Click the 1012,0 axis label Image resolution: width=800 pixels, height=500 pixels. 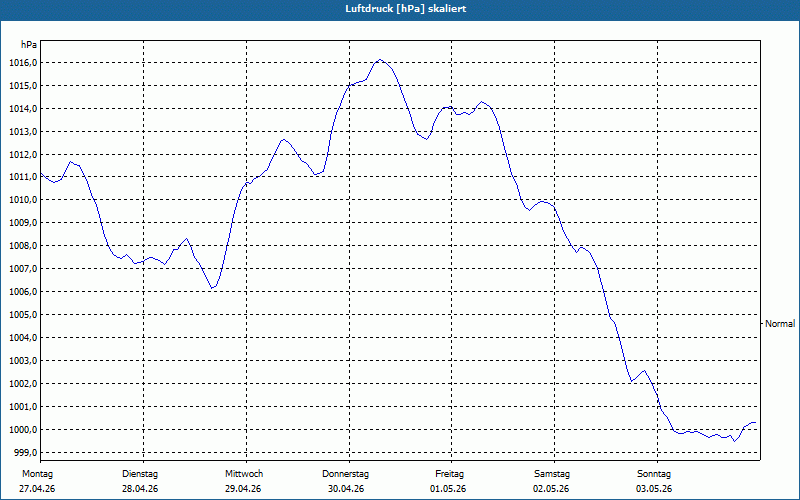(23, 155)
